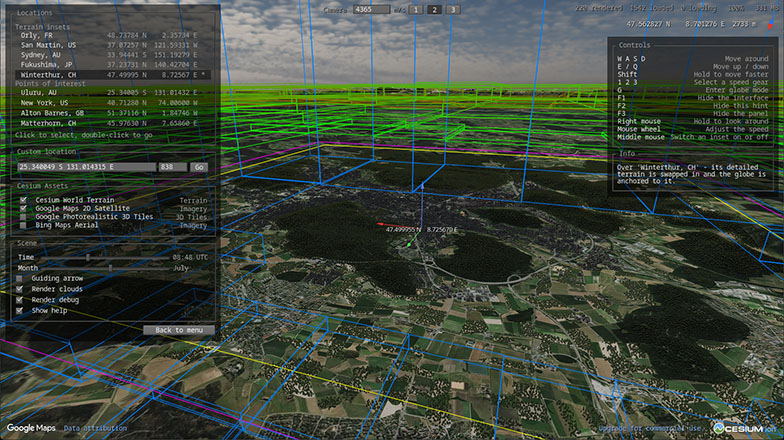Click the Camera speed field showing 4365
784x440 pixels.
[371, 10]
